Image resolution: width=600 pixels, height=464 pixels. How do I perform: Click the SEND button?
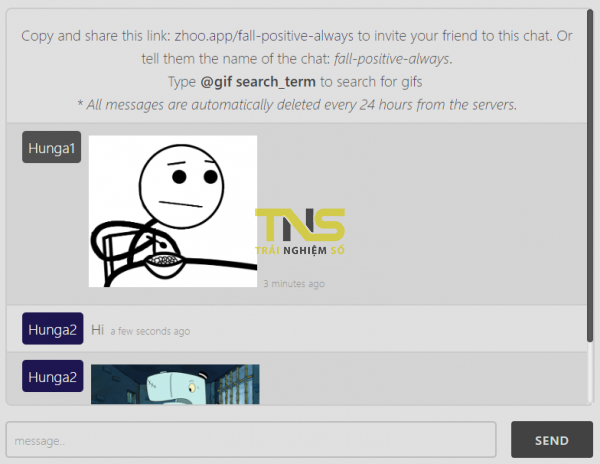[551, 440]
